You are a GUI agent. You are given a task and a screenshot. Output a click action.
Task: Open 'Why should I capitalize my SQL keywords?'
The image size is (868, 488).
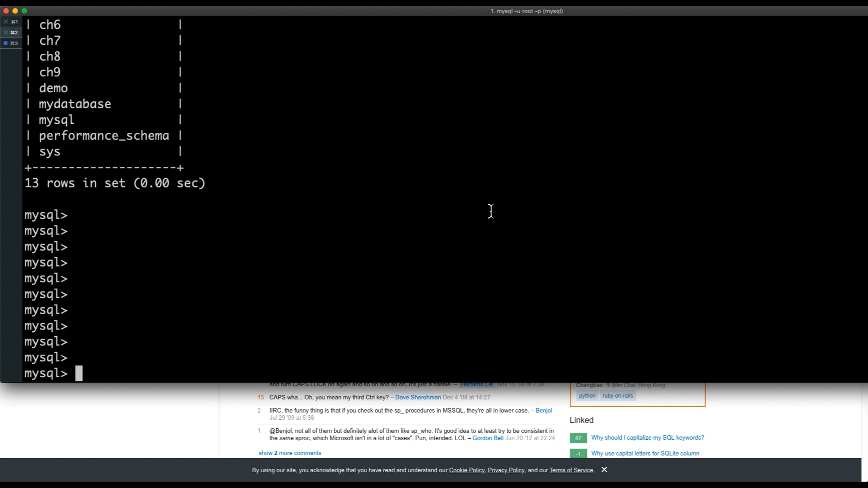pos(647,437)
